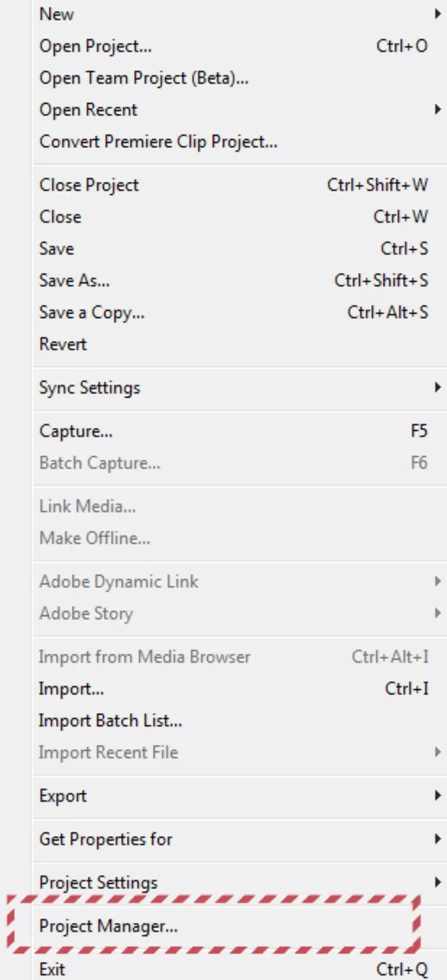The image size is (447, 980).
Task: Open Get Properties for submenu
Action: 106,839
